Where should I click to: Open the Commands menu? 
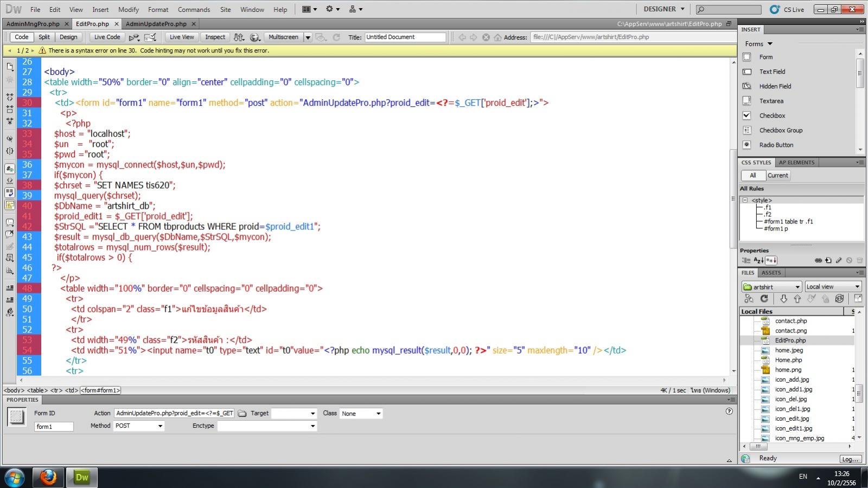[x=194, y=10]
